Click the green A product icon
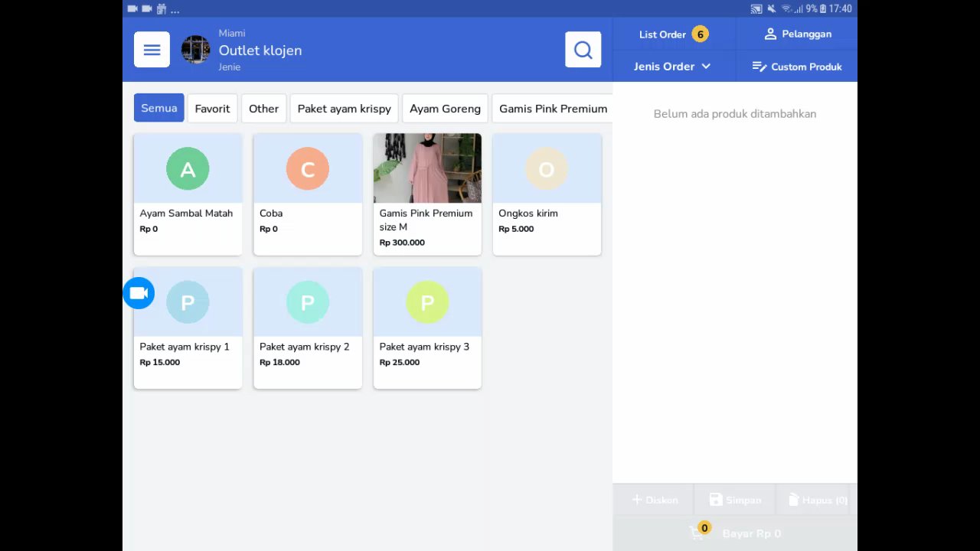The height and width of the screenshot is (551, 980). [x=188, y=169]
